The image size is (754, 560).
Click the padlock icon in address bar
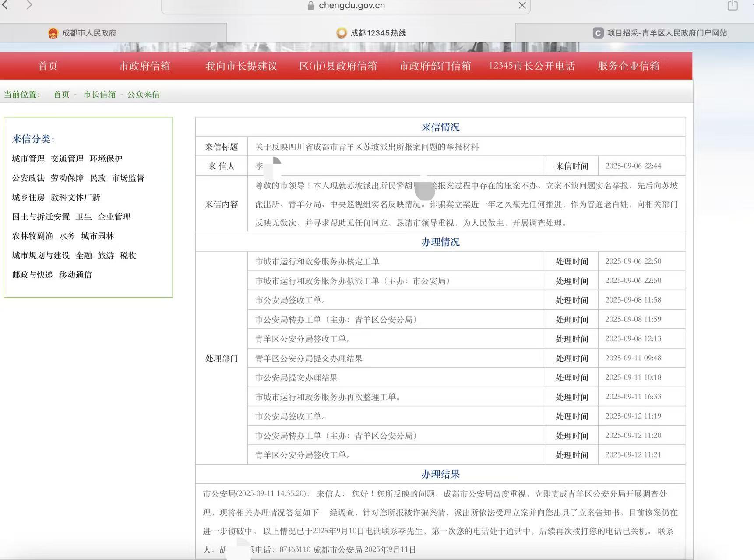point(311,6)
